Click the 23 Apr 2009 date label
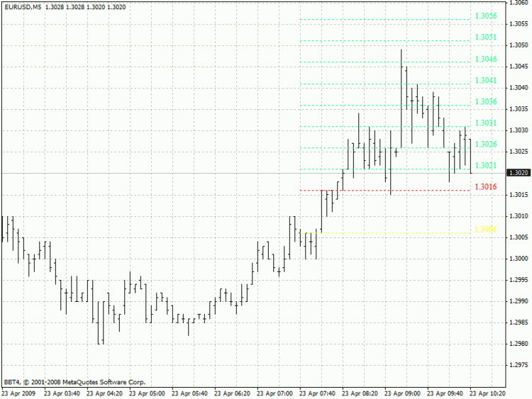532x399 pixels. tap(18, 393)
